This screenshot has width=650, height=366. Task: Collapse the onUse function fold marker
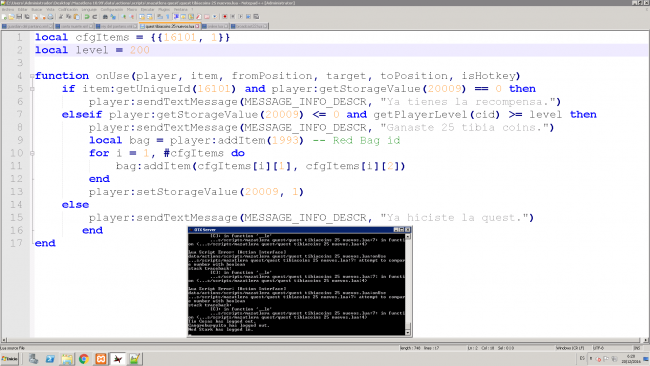coord(32,76)
